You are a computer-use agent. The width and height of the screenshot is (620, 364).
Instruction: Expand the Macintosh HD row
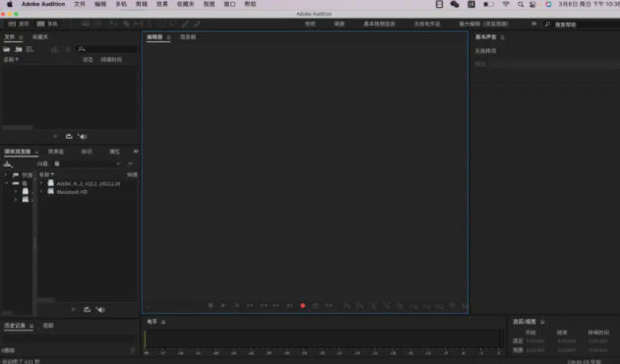point(41,192)
